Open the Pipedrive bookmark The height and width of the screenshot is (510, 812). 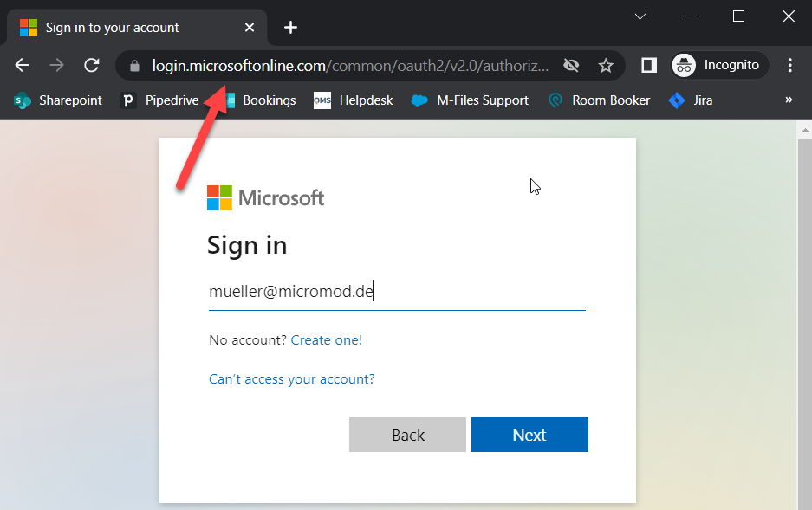(x=161, y=100)
